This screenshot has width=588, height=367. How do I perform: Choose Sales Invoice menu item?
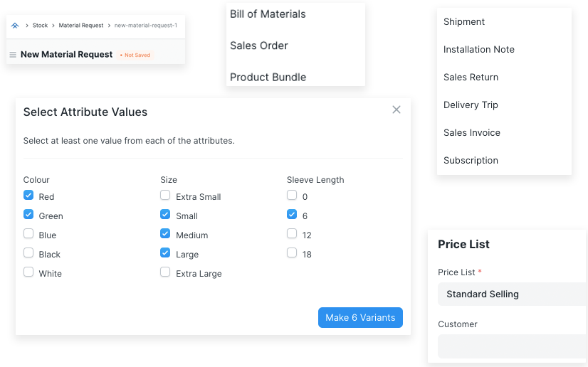click(x=471, y=132)
